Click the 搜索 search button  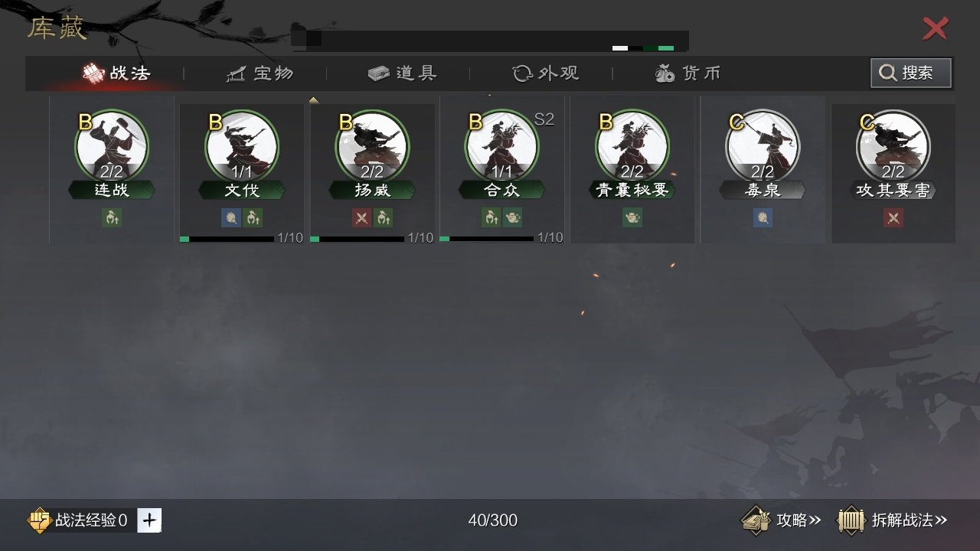tap(911, 73)
